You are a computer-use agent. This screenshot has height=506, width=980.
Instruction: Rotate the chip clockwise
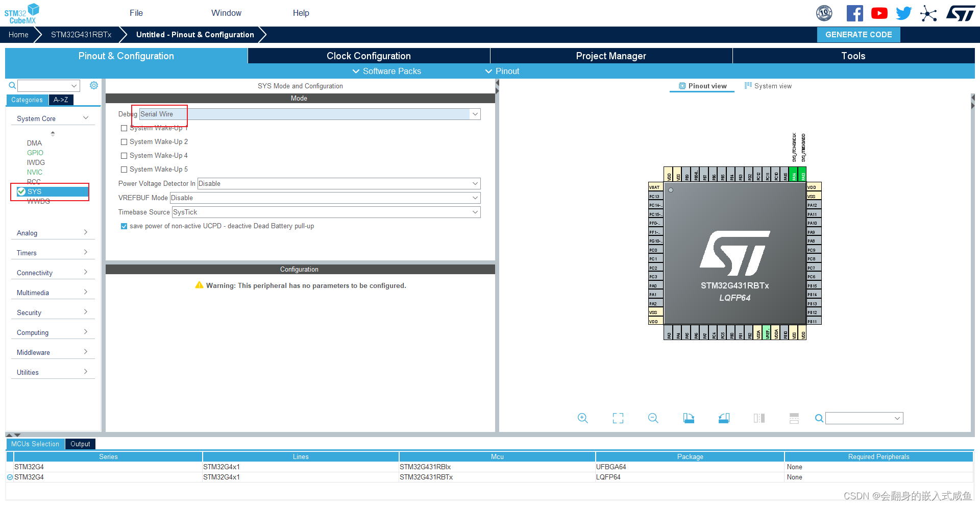[x=689, y=418]
